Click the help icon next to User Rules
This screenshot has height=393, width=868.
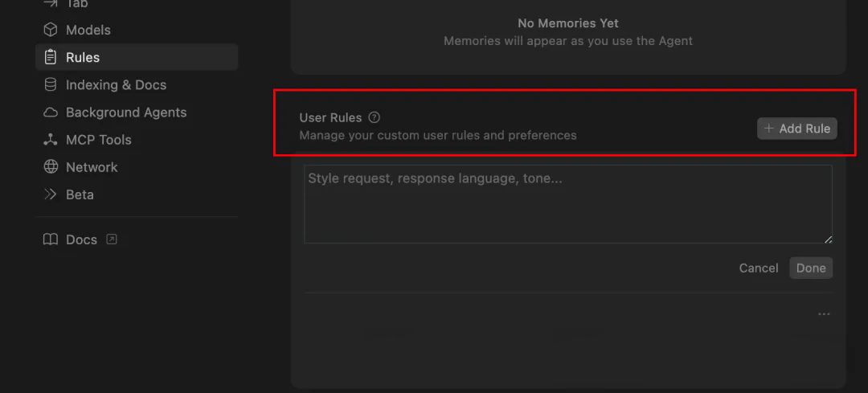(x=375, y=117)
